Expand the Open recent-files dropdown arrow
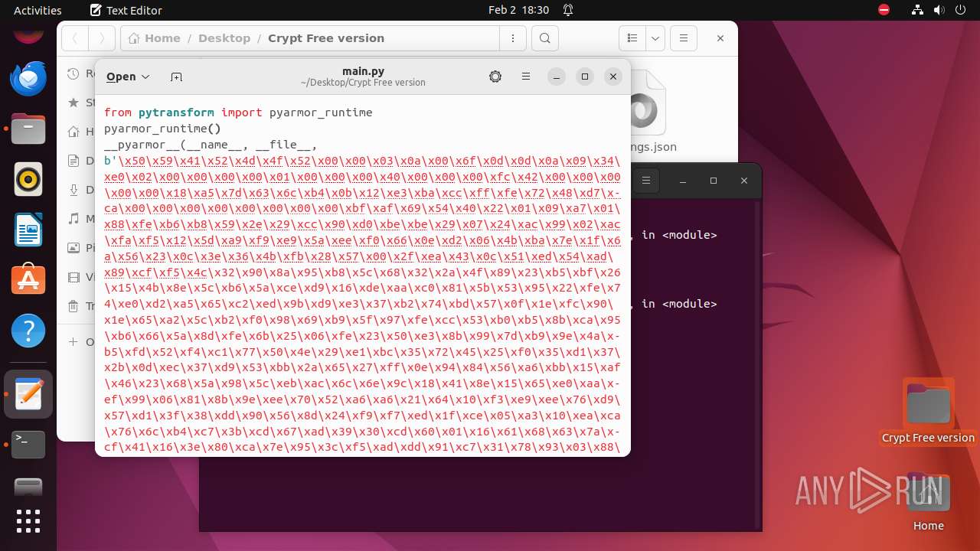The width and height of the screenshot is (980, 551). point(145,77)
